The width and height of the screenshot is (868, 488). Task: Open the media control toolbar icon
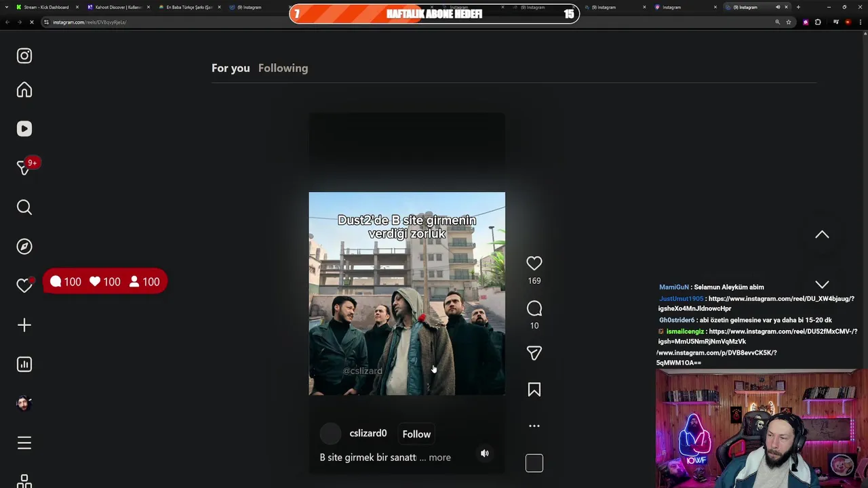tap(836, 22)
